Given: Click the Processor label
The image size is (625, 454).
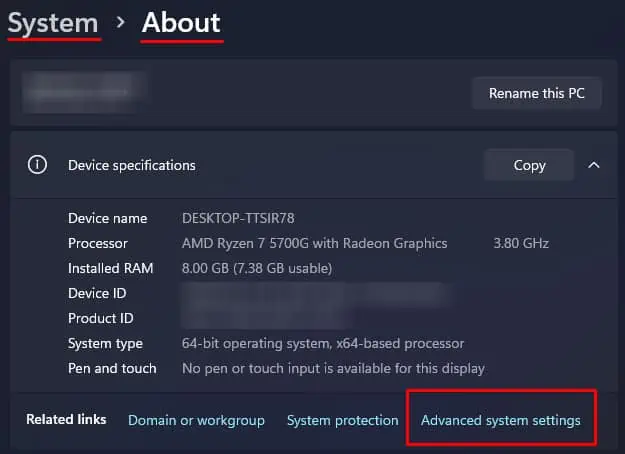Looking at the screenshot, I should 98,244.
